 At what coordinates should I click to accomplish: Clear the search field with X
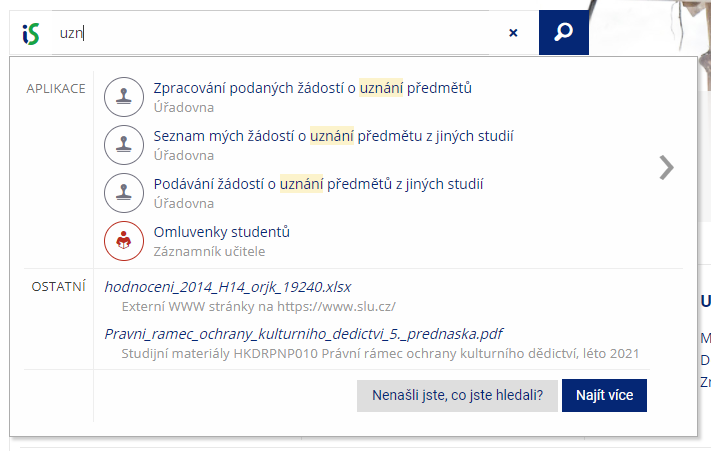point(513,33)
